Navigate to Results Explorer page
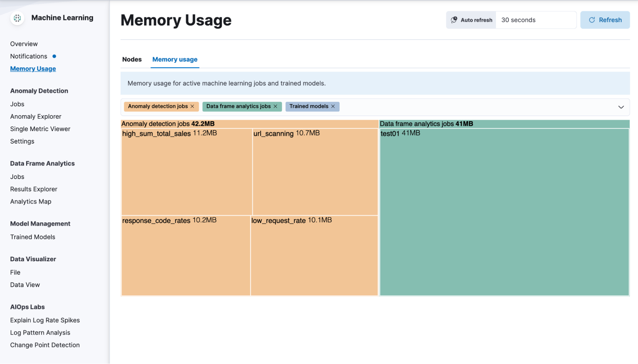 tap(33, 189)
